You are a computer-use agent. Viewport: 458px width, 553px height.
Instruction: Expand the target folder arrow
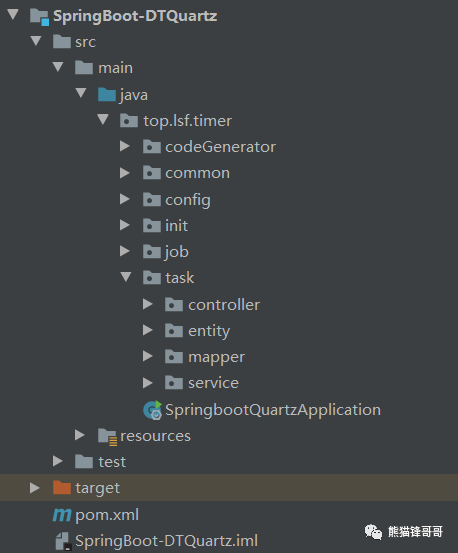pos(35,488)
